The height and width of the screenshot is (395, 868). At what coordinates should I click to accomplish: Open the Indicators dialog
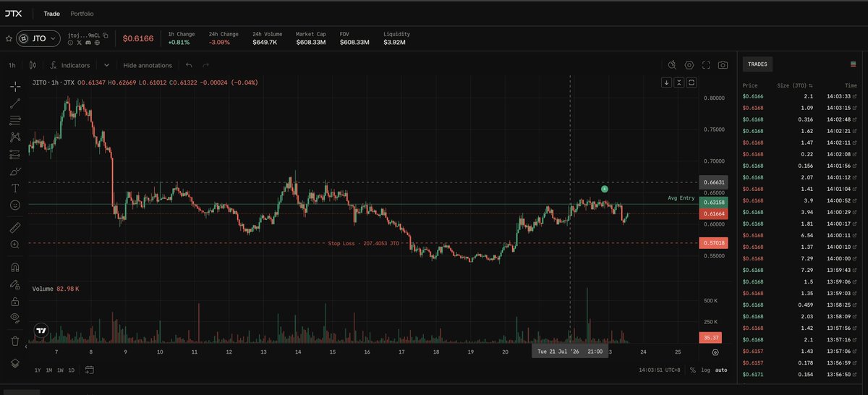70,65
